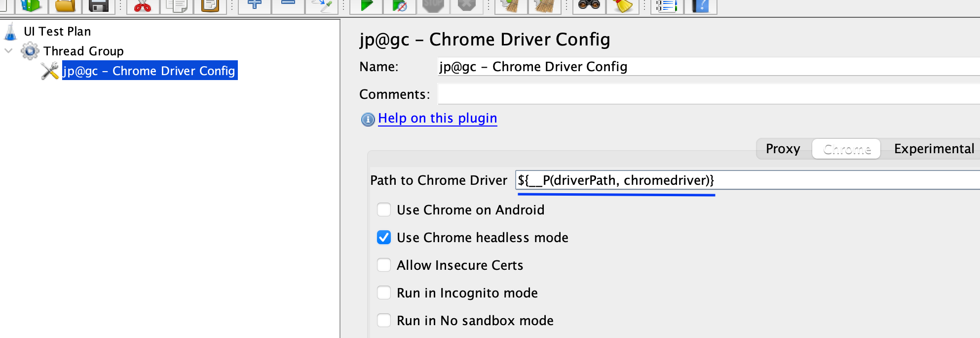Viewport: 980px width, 338px height.
Task: Enable Run in Incognito mode
Action: coord(384,293)
